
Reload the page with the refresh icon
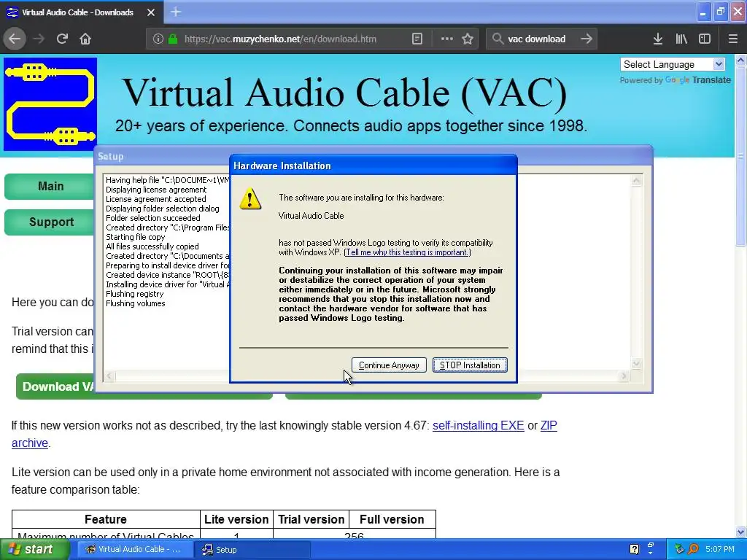pyautogui.click(x=62, y=39)
